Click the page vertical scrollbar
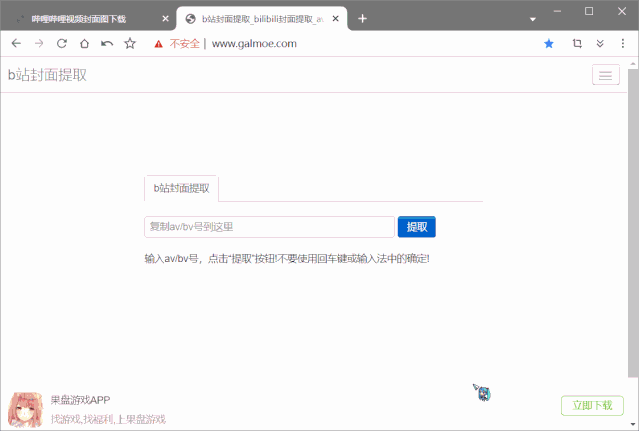The width and height of the screenshot is (639, 431). click(633, 224)
